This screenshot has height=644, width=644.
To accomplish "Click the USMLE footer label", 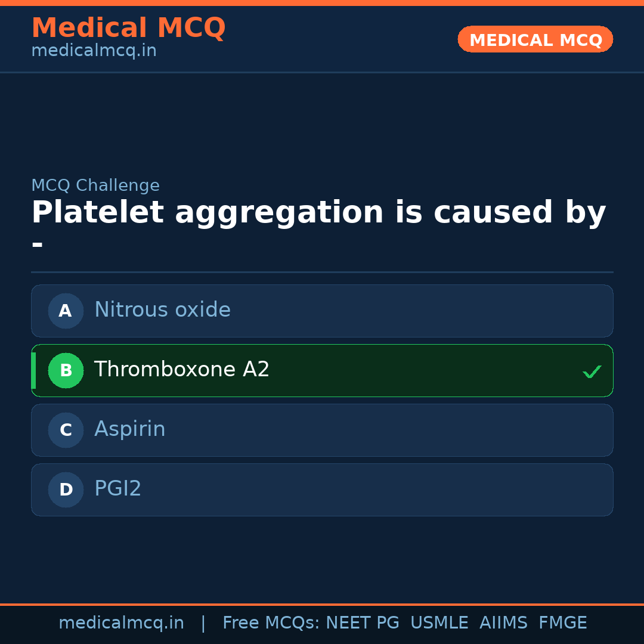I will click(x=439, y=622).
